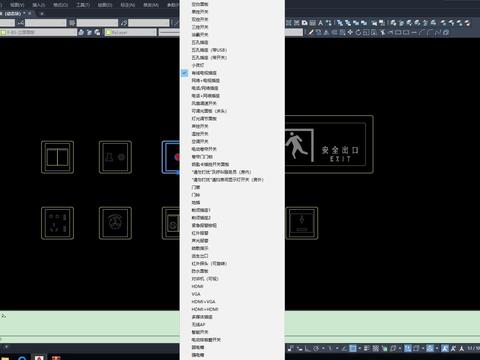480x360 pixels.
Task: Choose the HDMI entry in the list
Action: pyautogui.click(x=197, y=286)
